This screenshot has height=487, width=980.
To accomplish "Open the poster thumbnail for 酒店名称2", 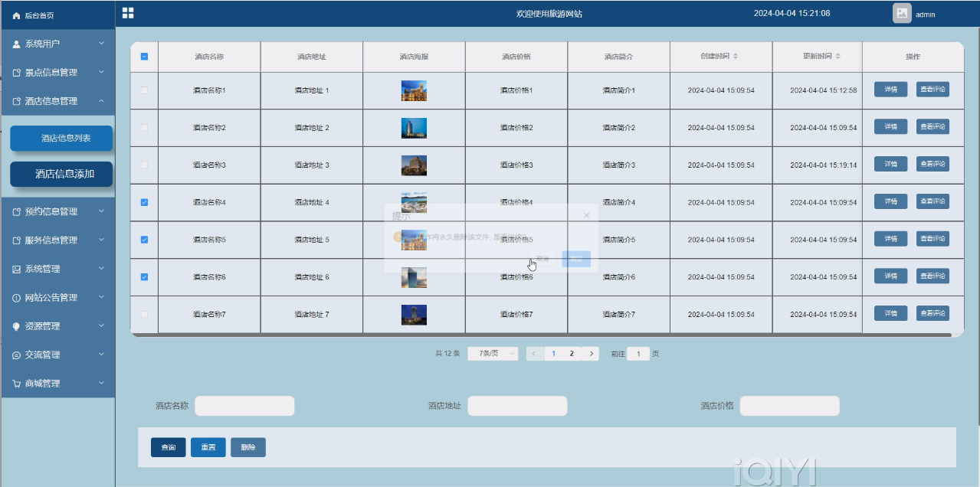I will (414, 128).
